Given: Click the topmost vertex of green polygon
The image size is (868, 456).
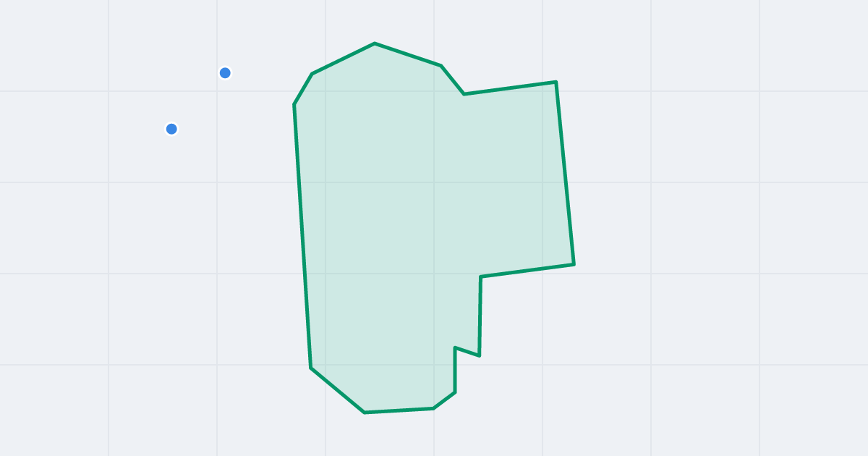Looking at the screenshot, I should [x=375, y=43].
